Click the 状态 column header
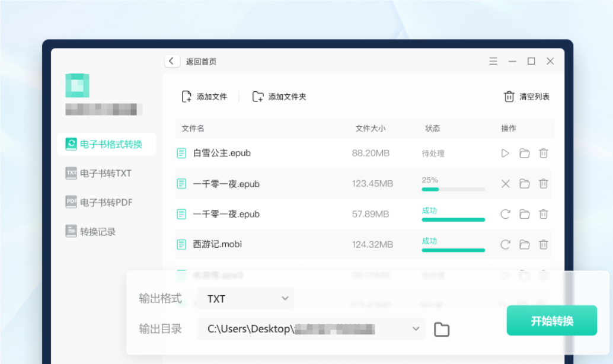613x364 pixels. (432, 128)
